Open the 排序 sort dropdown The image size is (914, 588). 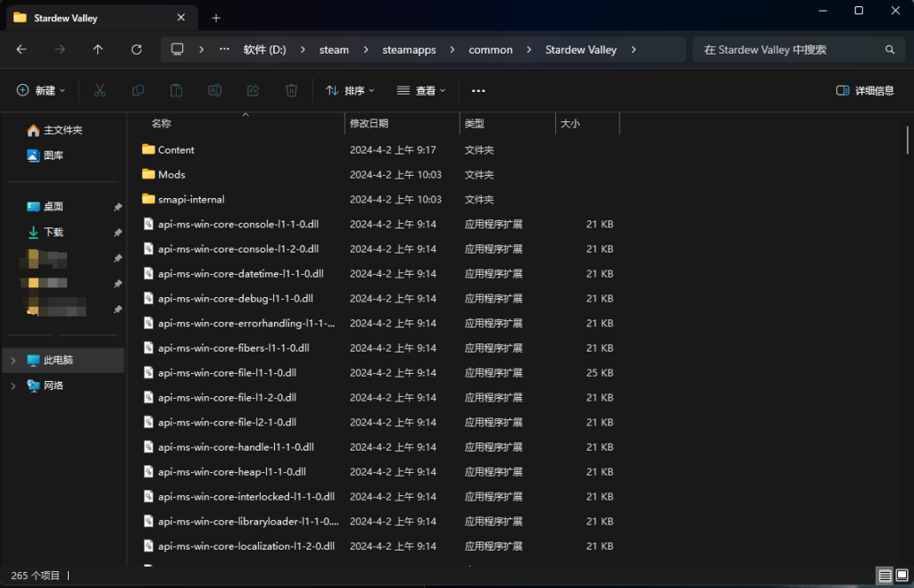(350, 90)
